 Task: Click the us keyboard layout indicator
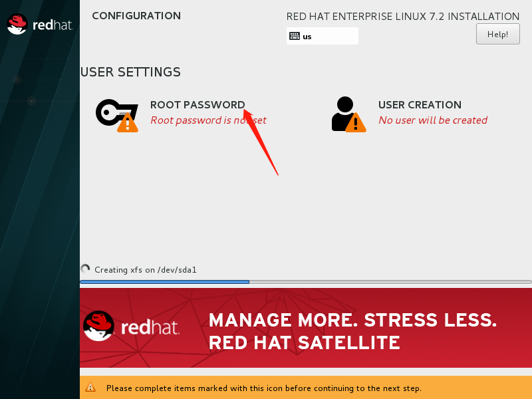click(322, 36)
